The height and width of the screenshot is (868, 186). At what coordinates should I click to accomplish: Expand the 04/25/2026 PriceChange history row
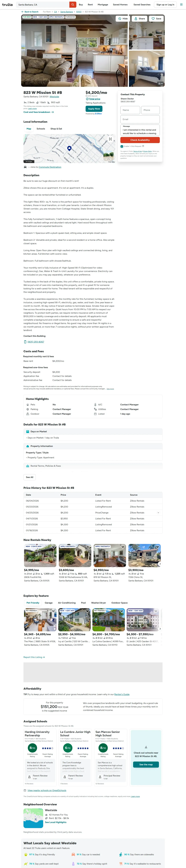[158, 513]
